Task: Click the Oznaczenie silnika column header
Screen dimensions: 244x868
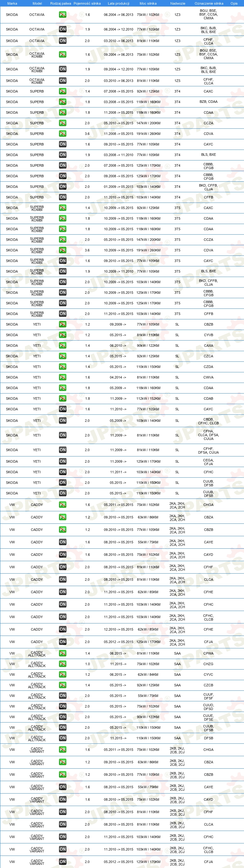Action: click(x=209, y=3)
